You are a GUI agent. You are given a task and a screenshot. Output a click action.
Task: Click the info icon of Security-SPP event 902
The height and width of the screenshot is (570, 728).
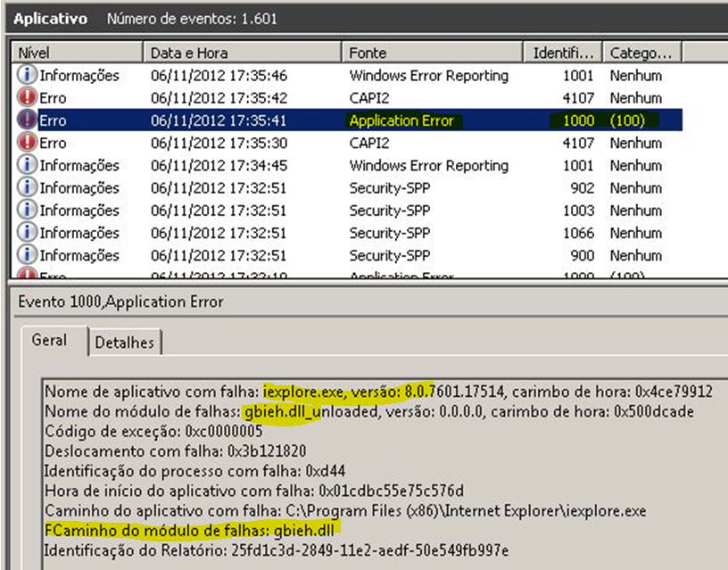tap(27, 188)
